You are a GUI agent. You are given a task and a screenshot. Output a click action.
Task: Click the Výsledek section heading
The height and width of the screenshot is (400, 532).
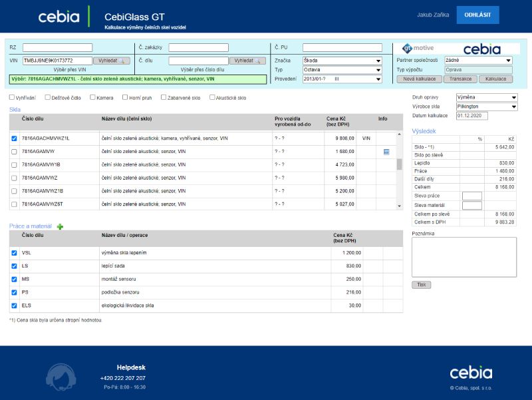pyautogui.click(x=424, y=131)
